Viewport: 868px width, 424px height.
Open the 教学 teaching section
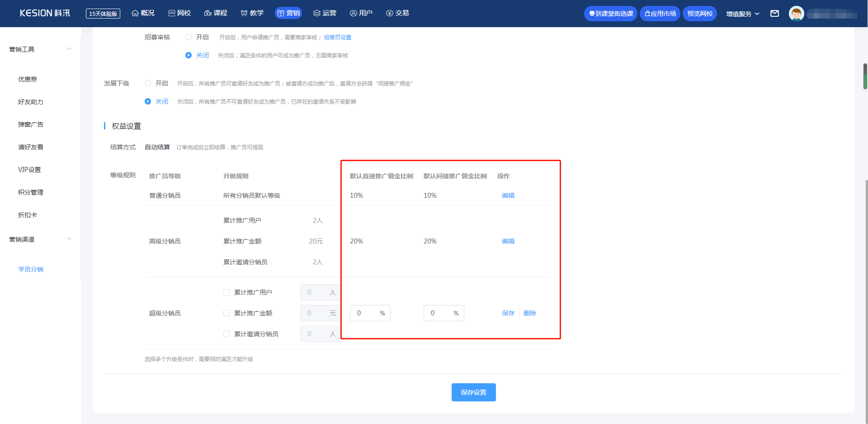click(x=252, y=13)
